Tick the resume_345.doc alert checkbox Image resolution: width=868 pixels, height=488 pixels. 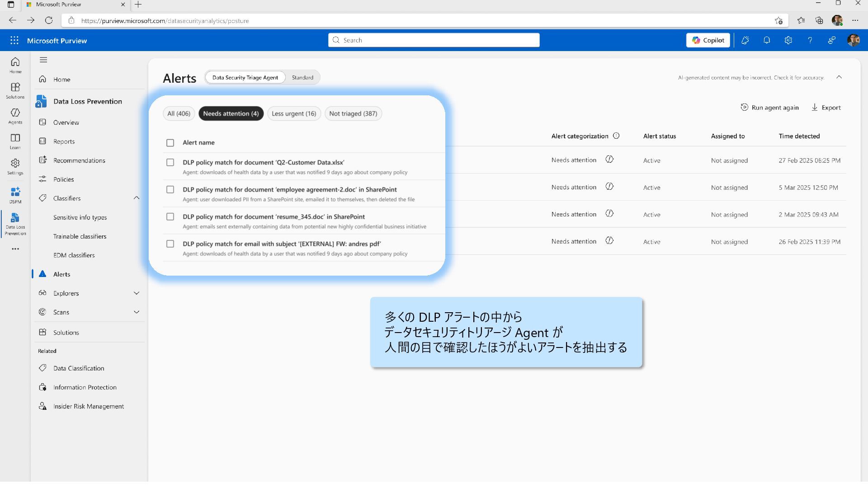(170, 216)
